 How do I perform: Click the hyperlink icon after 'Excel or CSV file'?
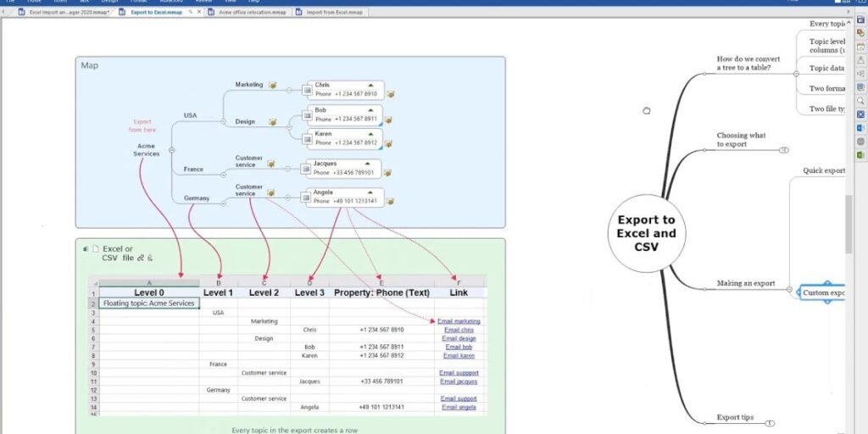pyautogui.click(x=141, y=258)
